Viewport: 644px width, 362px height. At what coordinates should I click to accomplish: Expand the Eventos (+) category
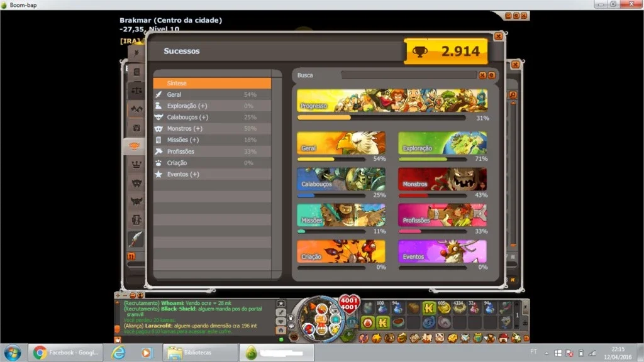[x=212, y=174]
